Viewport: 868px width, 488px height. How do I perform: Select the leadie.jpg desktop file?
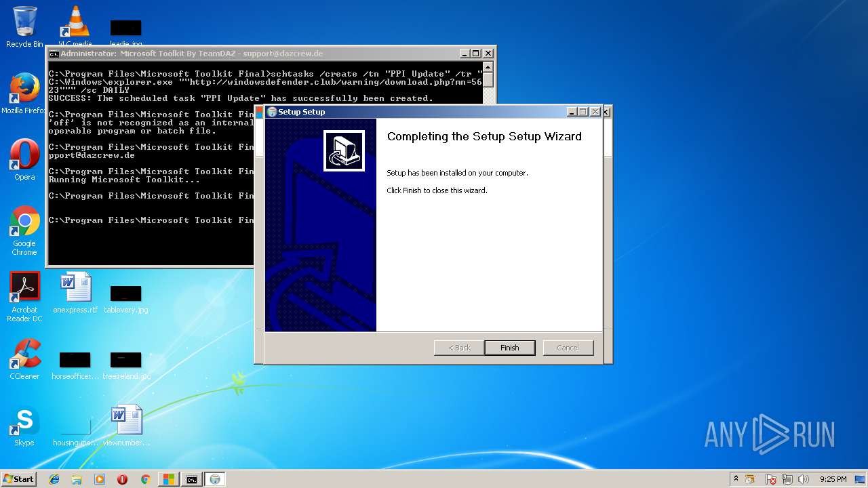point(125,33)
